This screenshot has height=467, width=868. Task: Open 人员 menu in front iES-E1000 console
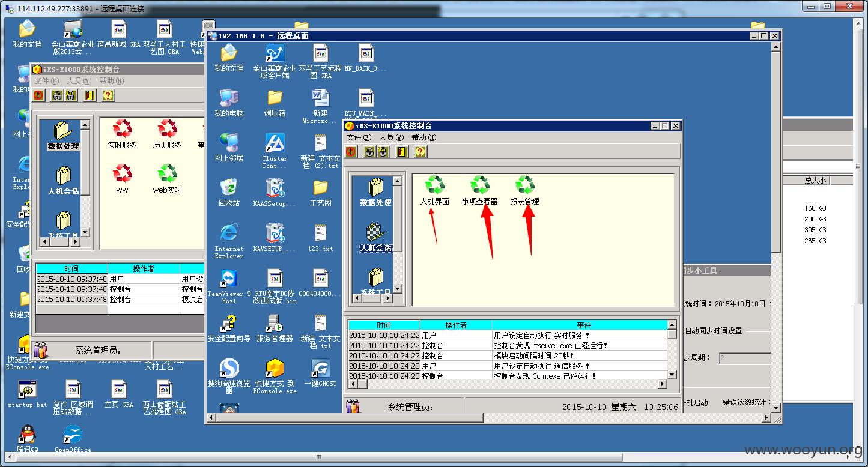[391, 137]
